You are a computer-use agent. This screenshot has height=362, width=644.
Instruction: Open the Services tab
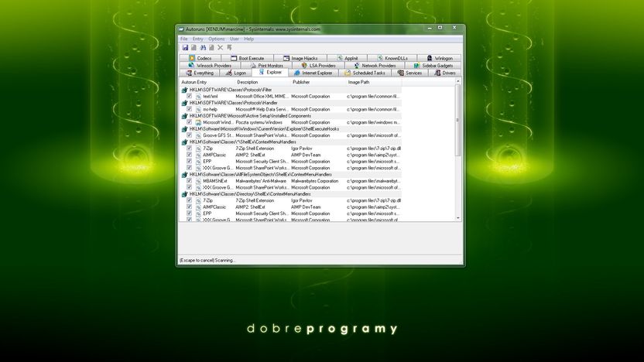[410, 73]
